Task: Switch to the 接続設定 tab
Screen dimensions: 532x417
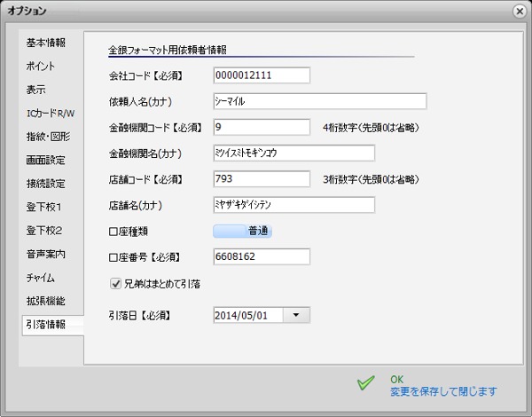Action: 46,184
